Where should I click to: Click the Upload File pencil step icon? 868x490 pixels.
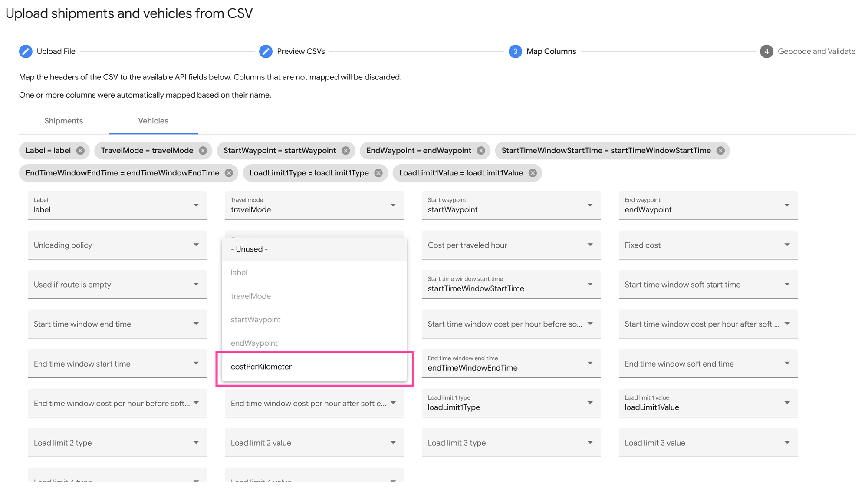tap(26, 51)
